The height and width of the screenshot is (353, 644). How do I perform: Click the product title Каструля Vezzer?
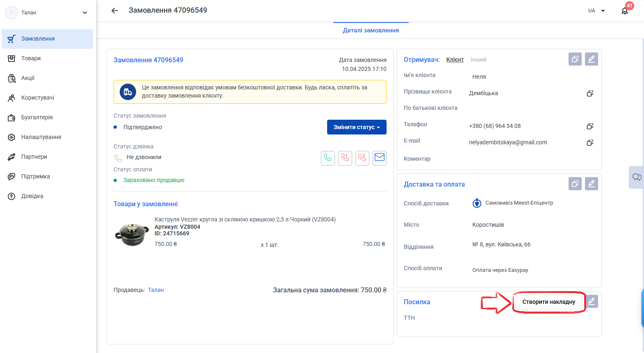pyautogui.click(x=245, y=219)
